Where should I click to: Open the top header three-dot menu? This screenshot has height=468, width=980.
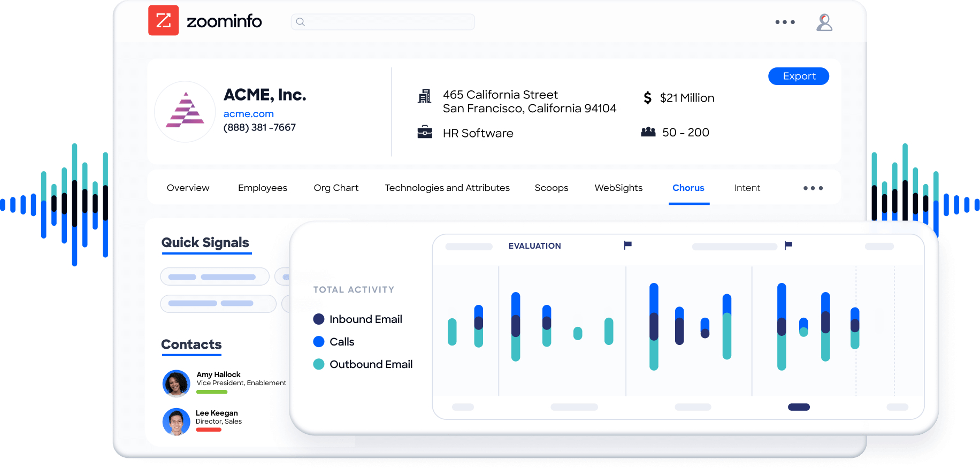[x=785, y=22]
